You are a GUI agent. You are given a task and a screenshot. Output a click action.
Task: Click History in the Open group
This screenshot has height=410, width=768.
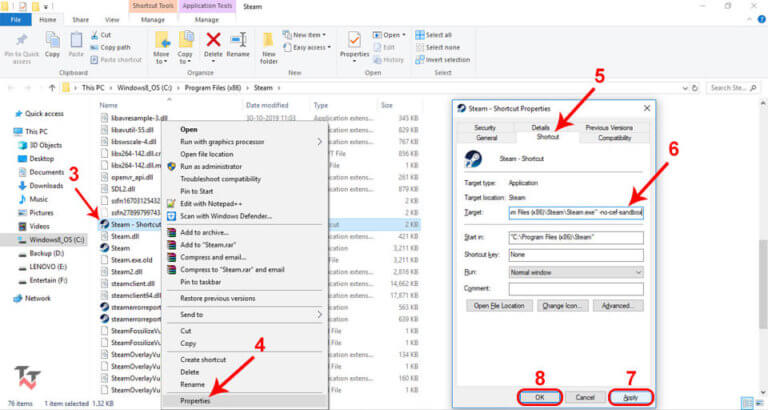click(388, 60)
